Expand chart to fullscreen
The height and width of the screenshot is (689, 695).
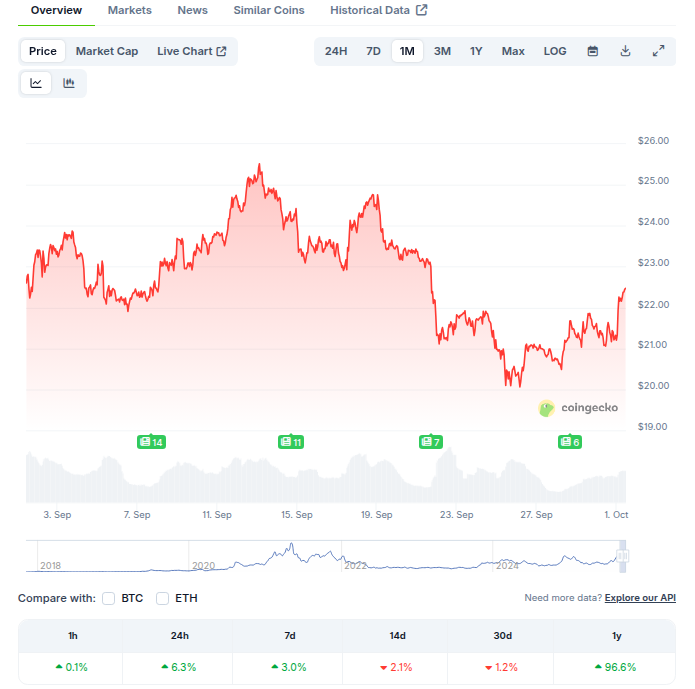point(658,51)
